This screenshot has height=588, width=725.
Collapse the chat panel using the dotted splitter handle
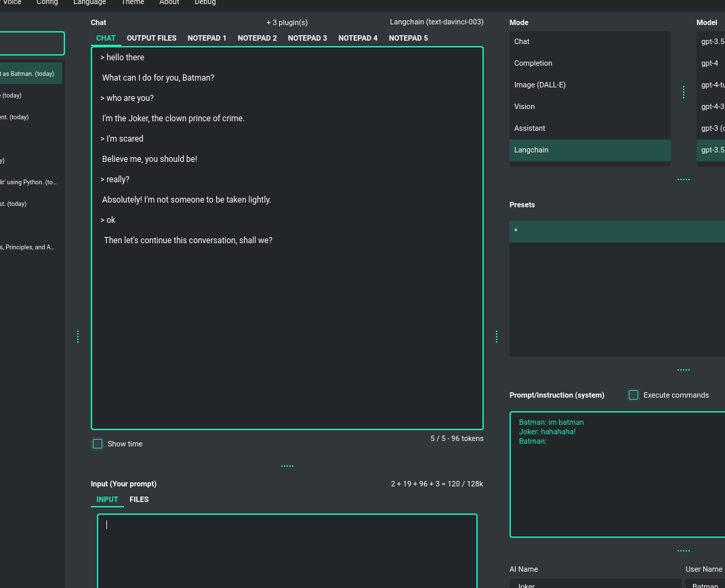pyautogui.click(x=497, y=336)
